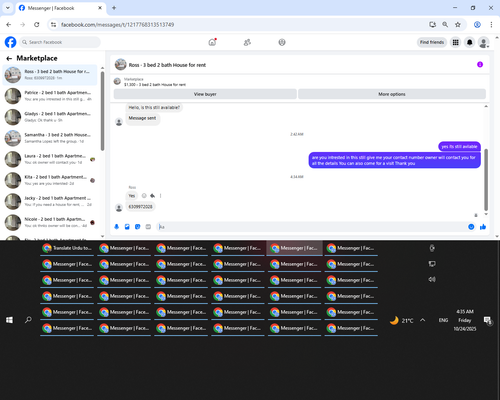
Task: Click the conversation list scrollbar
Action: [102, 111]
